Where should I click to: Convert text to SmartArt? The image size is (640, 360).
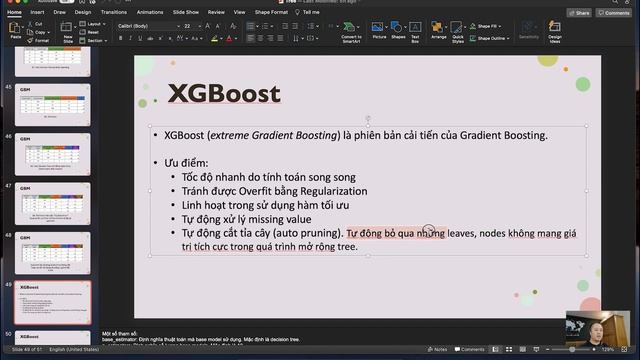click(351, 32)
